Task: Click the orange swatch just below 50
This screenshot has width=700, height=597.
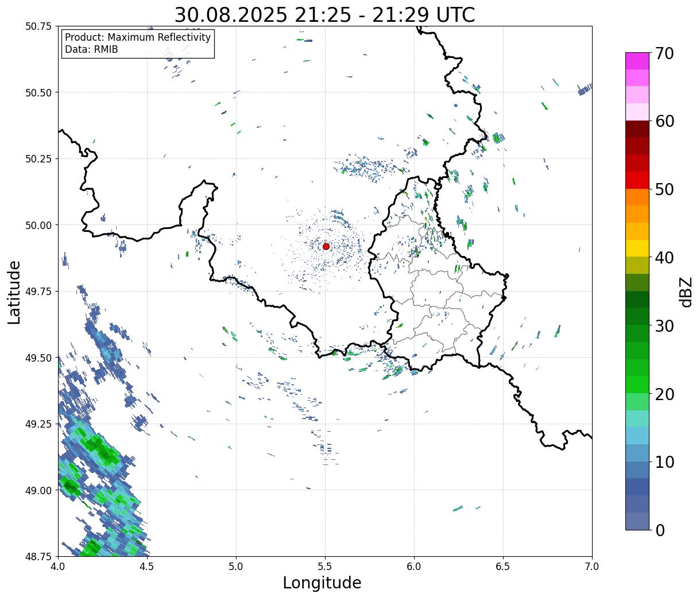Action: click(x=637, y=197)
